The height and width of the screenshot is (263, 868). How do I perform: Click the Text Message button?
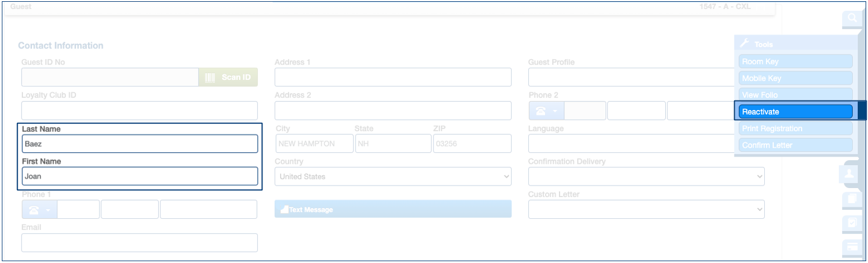(x=392, y=209)
